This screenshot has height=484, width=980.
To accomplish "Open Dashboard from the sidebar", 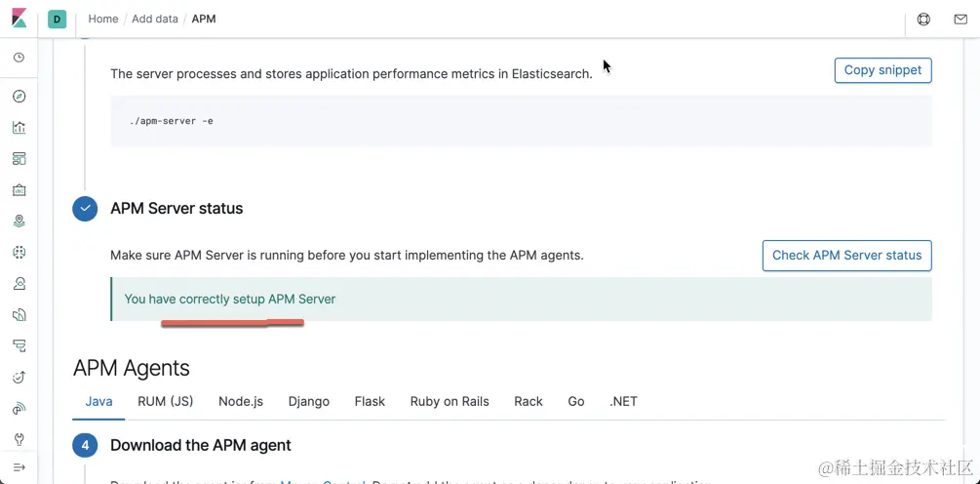I will (19, 158).
